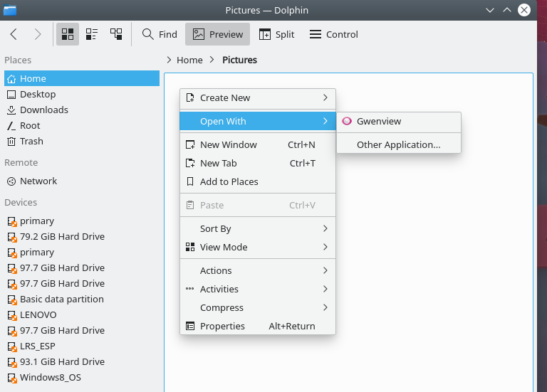Choose Gwenview from Open With submenu
The image size is (547, 392).
(399, 121)
